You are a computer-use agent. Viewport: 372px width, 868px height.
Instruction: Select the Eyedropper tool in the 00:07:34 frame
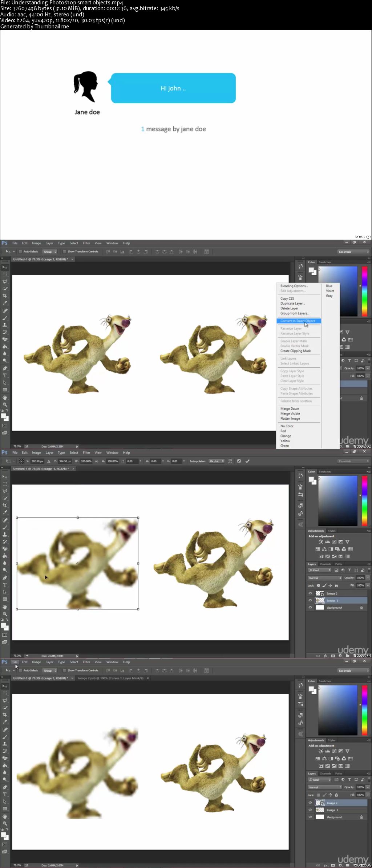(5, 512)
